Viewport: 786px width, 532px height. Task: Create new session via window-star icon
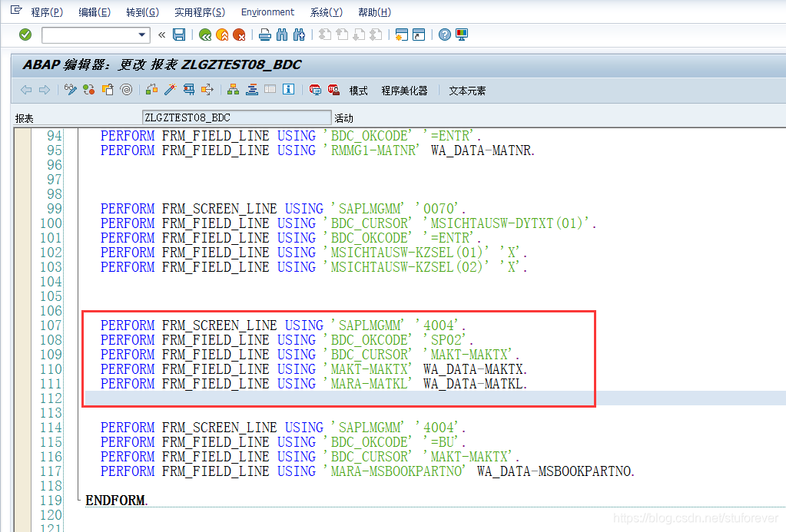point(402,35)
